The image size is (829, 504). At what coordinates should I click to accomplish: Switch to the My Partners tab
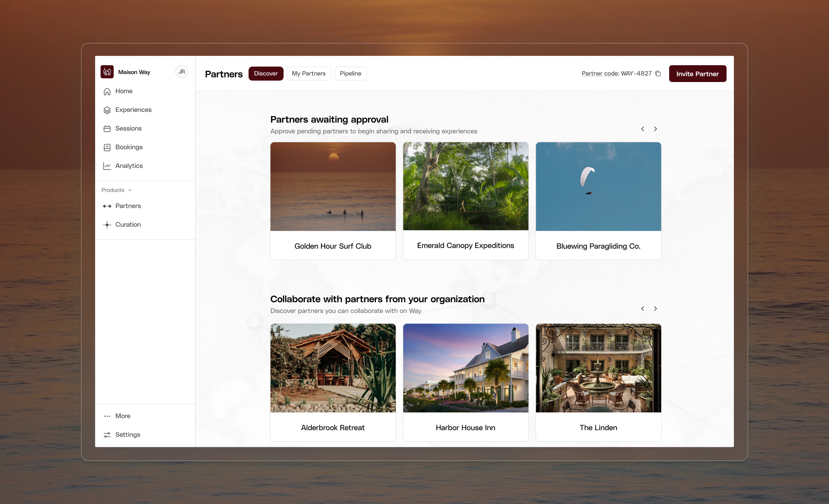click(308, 73)
